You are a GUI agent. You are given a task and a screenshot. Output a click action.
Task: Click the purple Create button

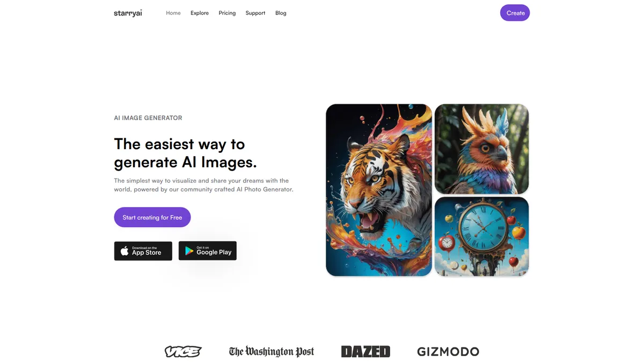(515, 13)
